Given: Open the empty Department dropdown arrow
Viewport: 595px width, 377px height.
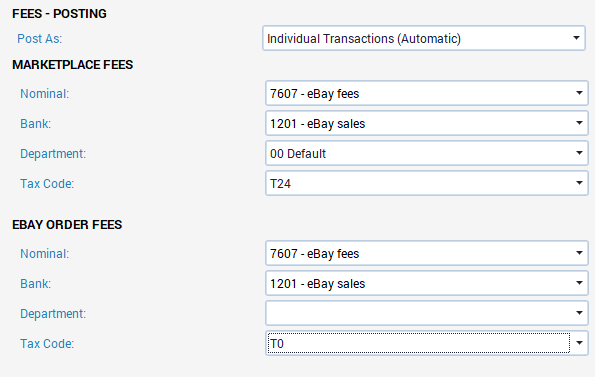Looking at the screenshot, I should click(x=579, y=313).
